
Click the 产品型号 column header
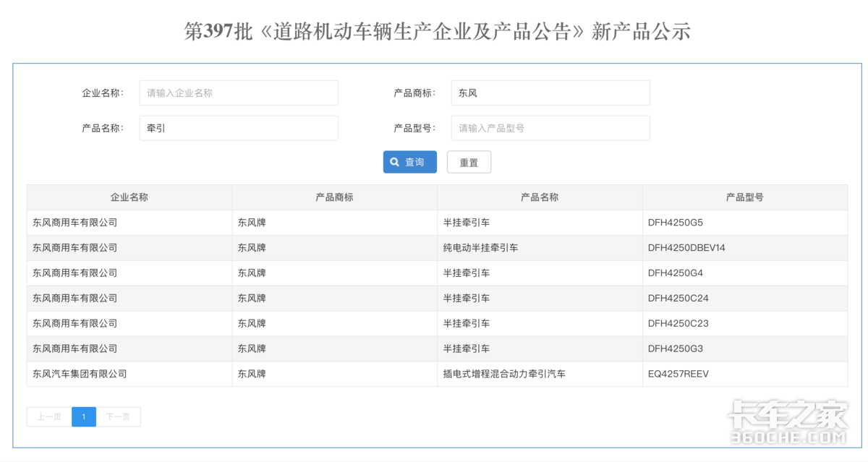point(744,197)
